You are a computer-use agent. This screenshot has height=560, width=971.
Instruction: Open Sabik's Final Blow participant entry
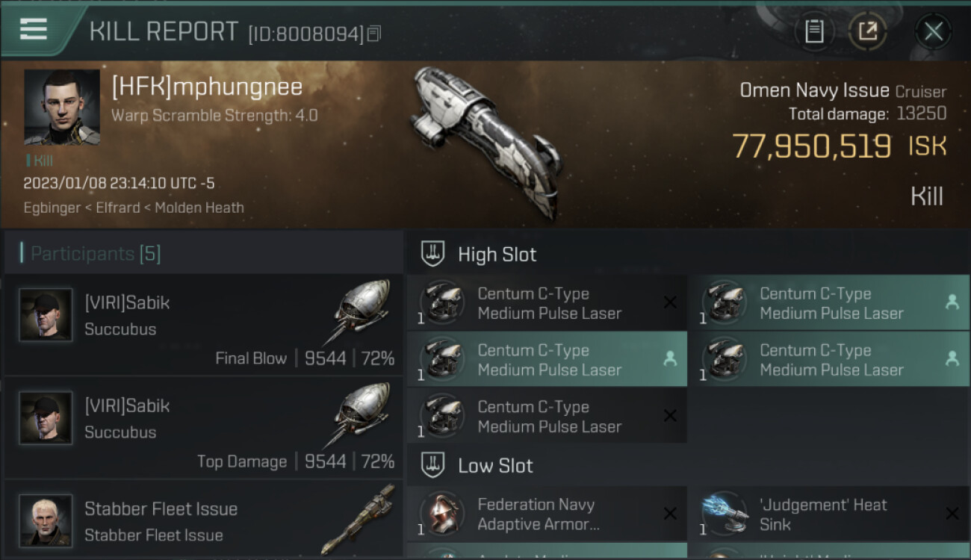203,325
